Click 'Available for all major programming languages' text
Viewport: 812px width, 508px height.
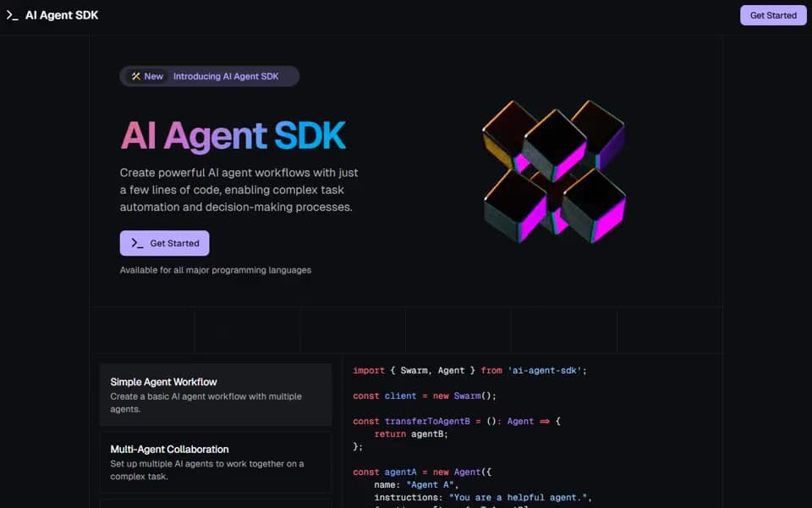[x=216, y=270]
